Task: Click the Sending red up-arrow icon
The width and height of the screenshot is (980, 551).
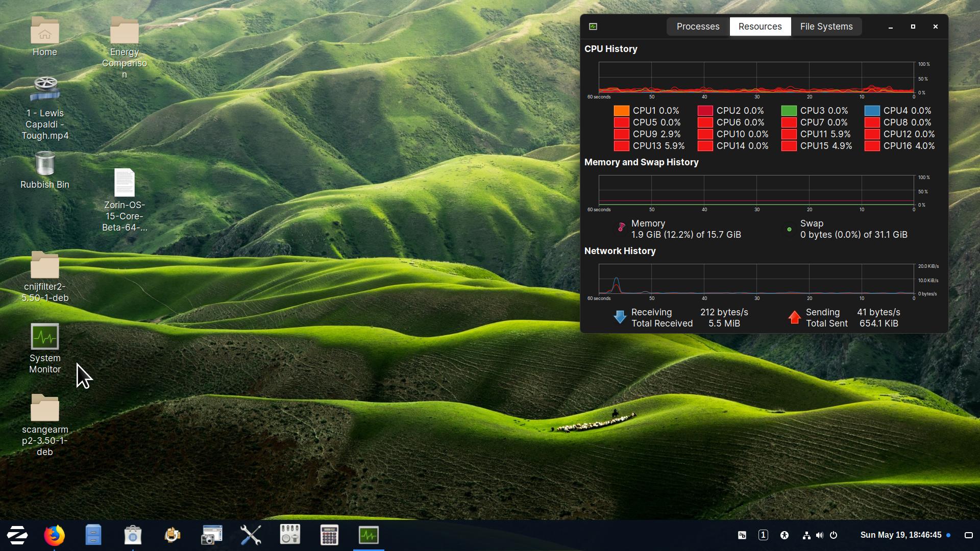Action: (x=794, y=317)
